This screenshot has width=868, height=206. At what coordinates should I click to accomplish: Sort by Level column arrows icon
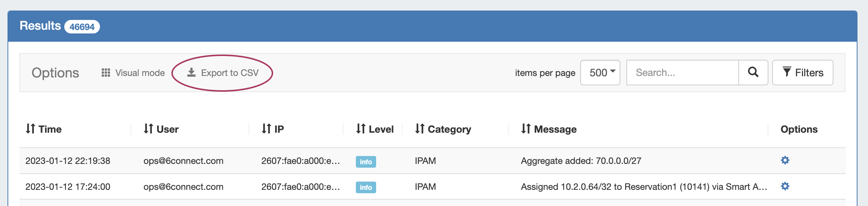[x=361, y=129]
